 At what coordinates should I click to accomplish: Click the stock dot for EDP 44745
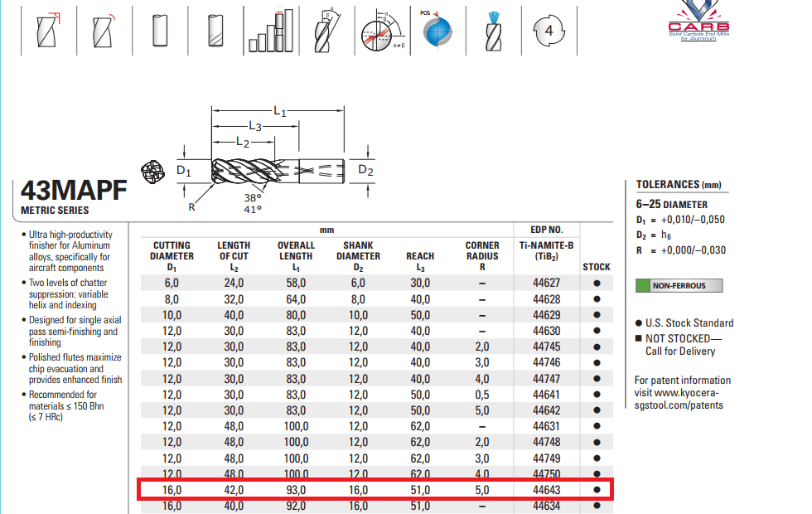click(597, 347)
